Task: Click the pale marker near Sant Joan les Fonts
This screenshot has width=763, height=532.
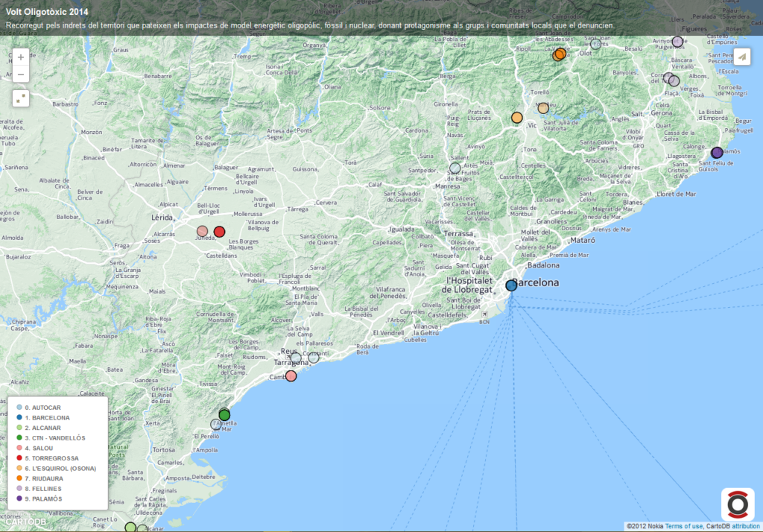Action: coord(595,44)
